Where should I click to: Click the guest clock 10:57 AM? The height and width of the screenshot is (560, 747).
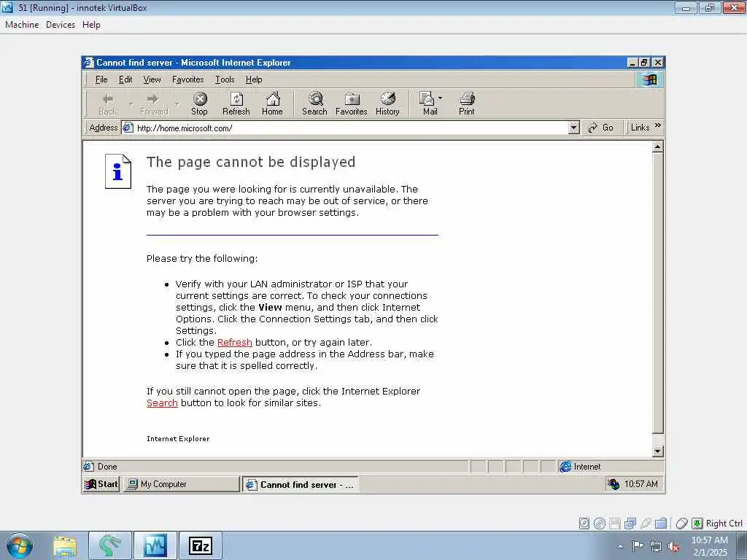click(641, 484)
